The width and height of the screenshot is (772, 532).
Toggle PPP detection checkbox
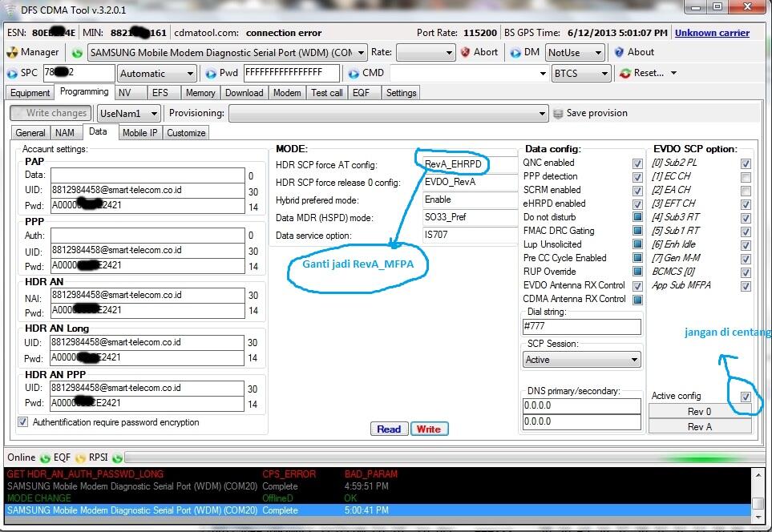coord(637,177)
